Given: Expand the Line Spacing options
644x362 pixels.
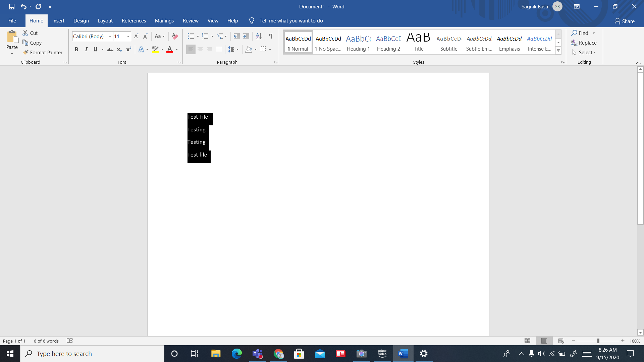Looking at the screenshot, I should pos(237,49).
